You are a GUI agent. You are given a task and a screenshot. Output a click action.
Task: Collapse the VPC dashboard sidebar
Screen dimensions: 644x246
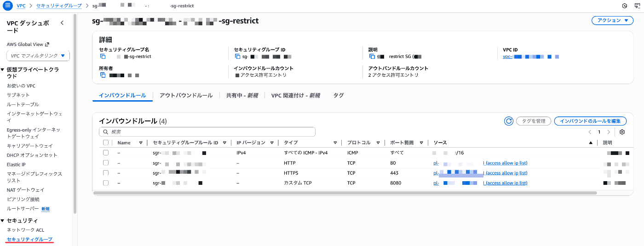pos(62,23)
